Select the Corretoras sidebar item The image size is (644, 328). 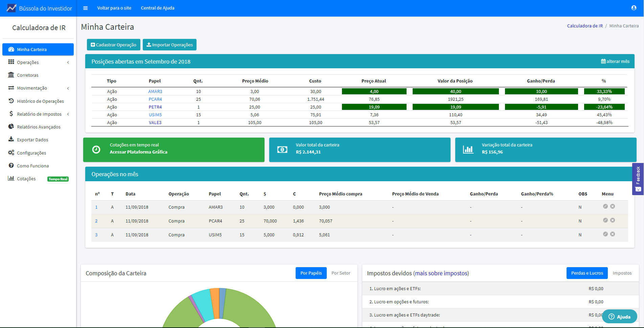pyautogui.click(x=38, y=75)
